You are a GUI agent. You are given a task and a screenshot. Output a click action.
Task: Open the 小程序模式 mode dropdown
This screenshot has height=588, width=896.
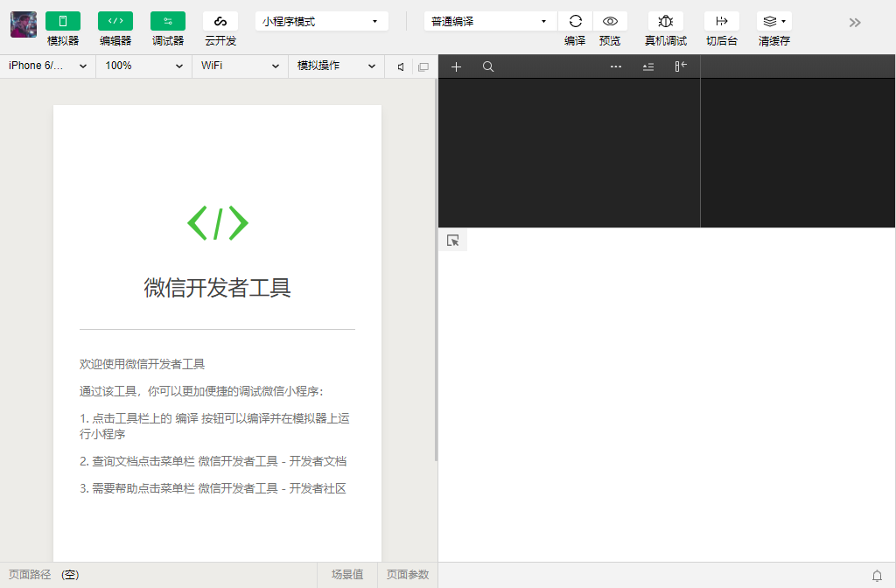[x=322, y=22]
